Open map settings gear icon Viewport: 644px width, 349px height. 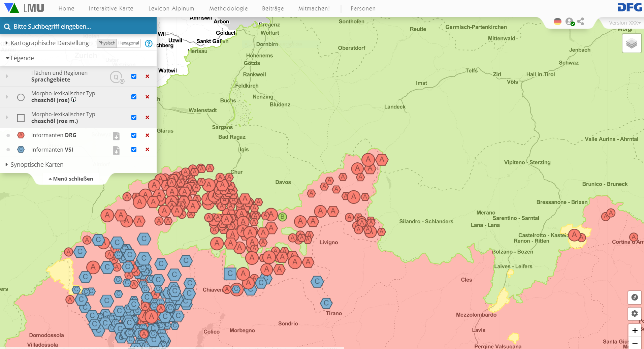tap(635, 314)
